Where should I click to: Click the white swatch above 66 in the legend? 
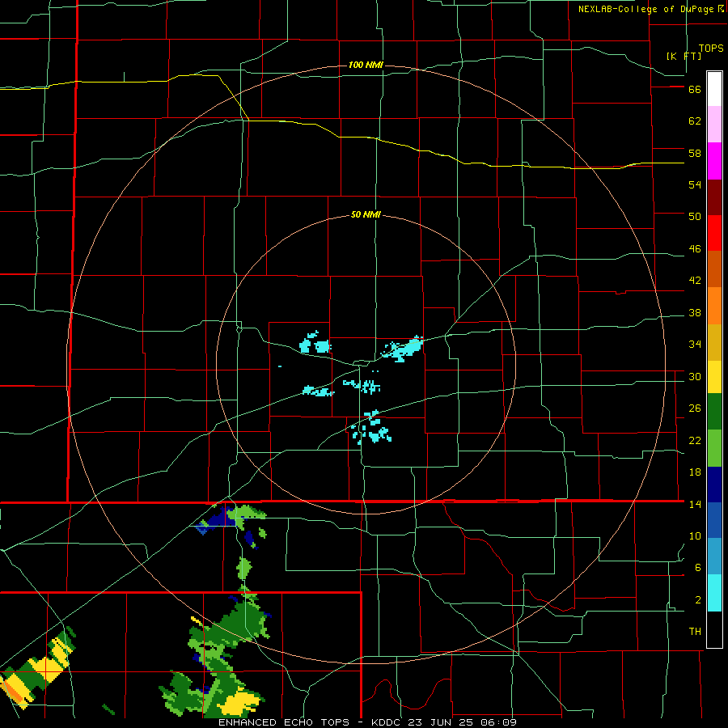coord(714,89)
